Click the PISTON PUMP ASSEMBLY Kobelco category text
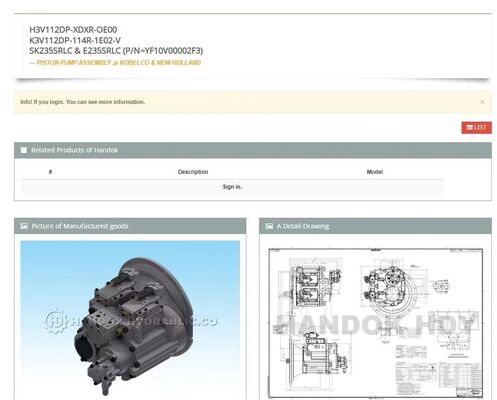The width and height of the screenshot is (497, 400). click(119, 63)
